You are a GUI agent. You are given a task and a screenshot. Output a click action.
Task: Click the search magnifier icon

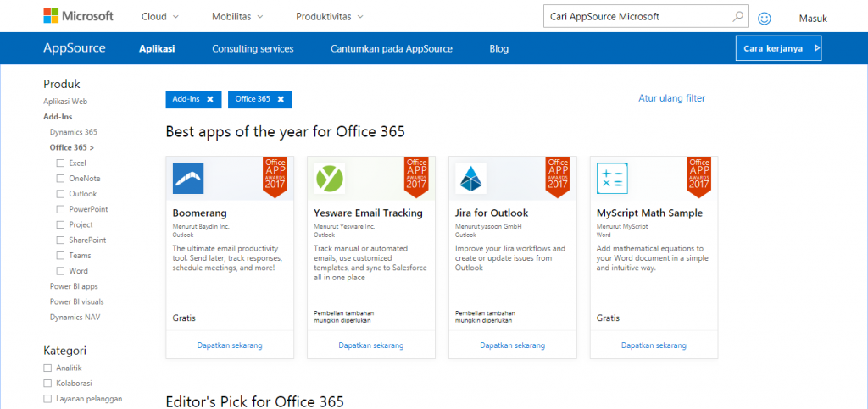click(738, 16)
